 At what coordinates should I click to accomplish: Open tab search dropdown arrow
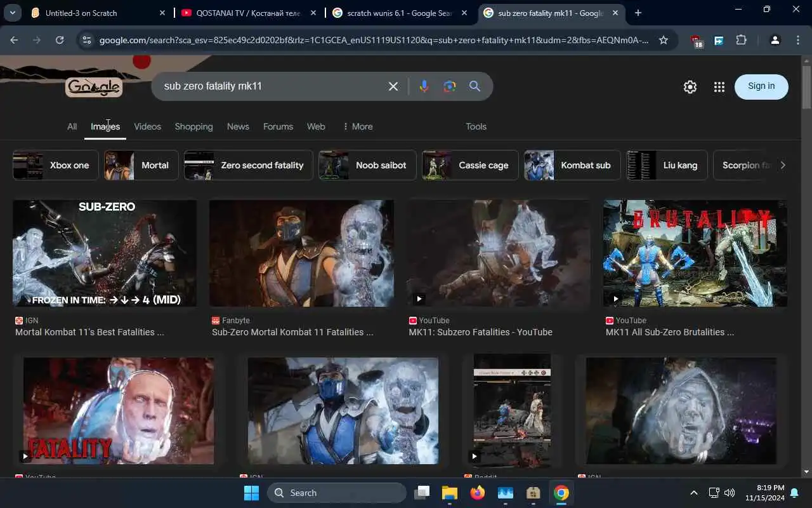coord(12,13)
